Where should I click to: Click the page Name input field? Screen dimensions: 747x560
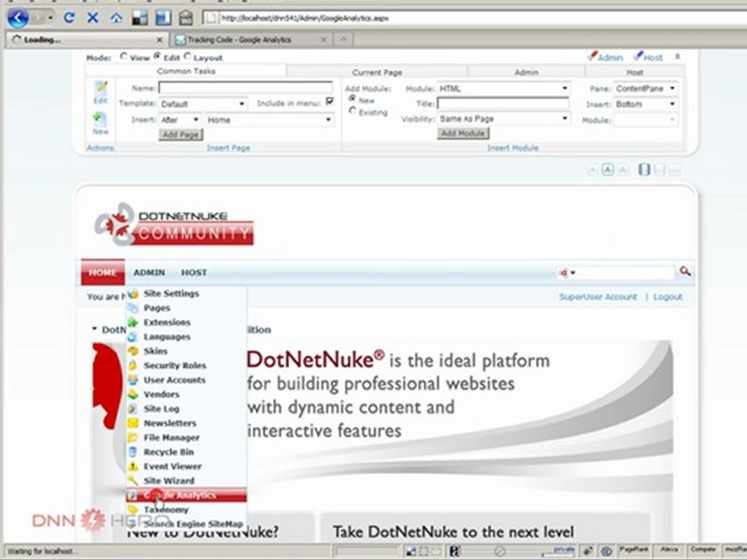246,88
